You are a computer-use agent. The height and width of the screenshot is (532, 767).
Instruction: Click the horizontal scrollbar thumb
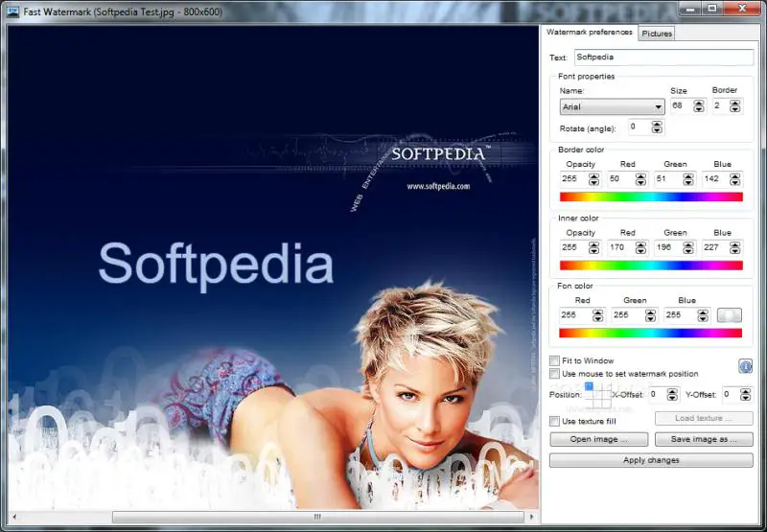318,517
